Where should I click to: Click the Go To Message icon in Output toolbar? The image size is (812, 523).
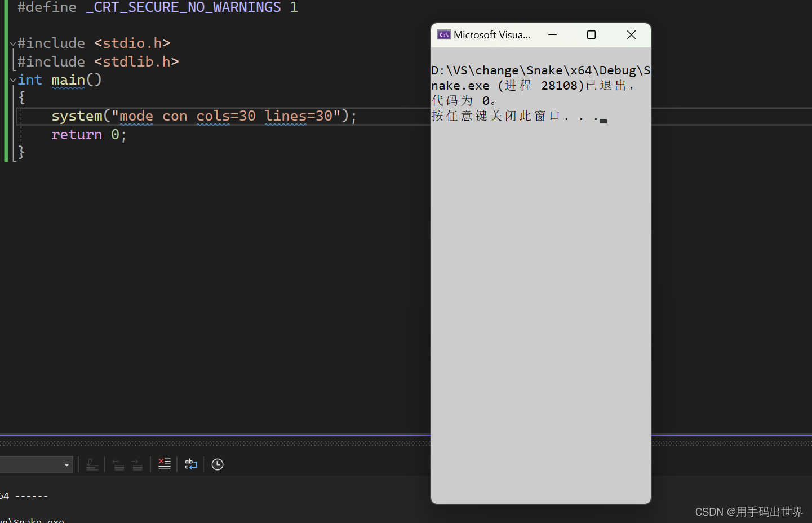[x=92, y=464]
